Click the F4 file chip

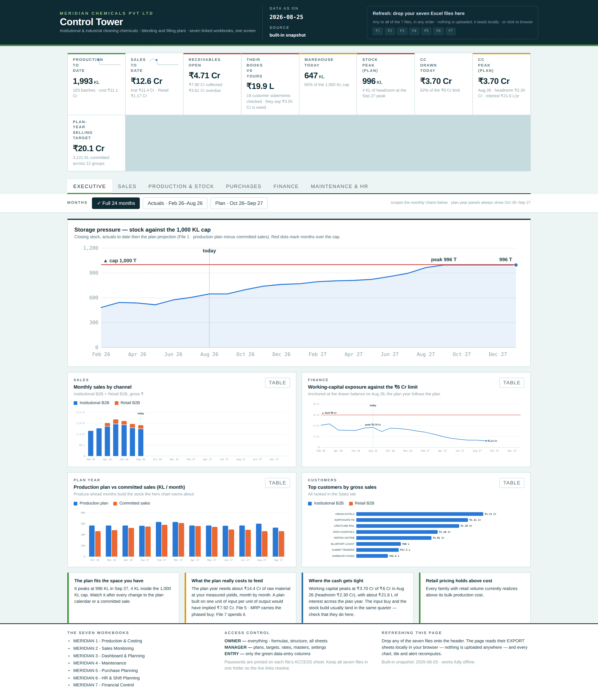[x=414, y=31]
